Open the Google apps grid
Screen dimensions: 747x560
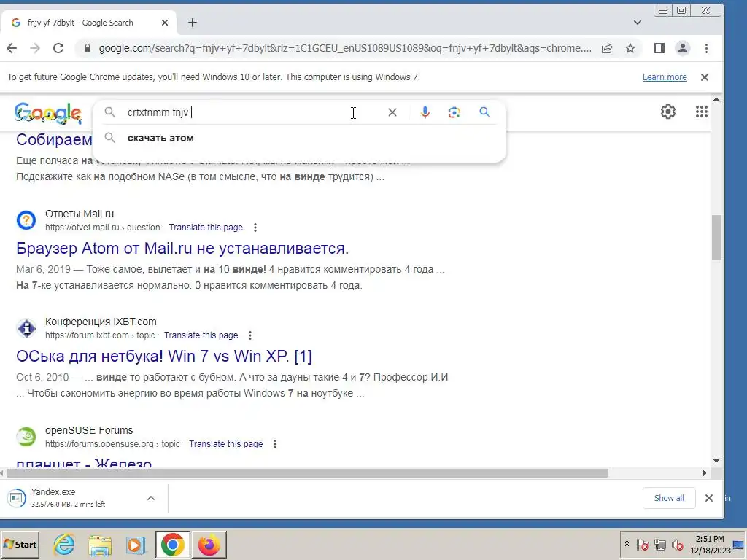click(x=701, y=112)
